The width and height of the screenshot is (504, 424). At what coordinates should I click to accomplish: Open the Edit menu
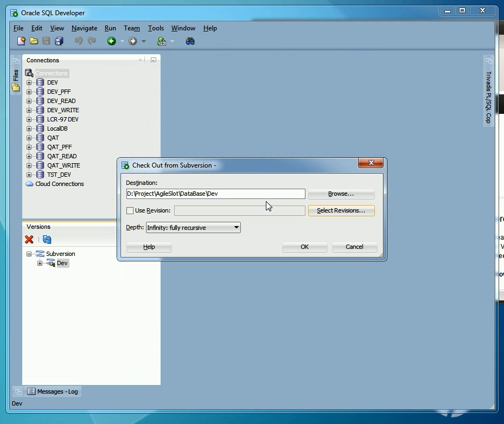pyautogui.click(x=37, y=28)
